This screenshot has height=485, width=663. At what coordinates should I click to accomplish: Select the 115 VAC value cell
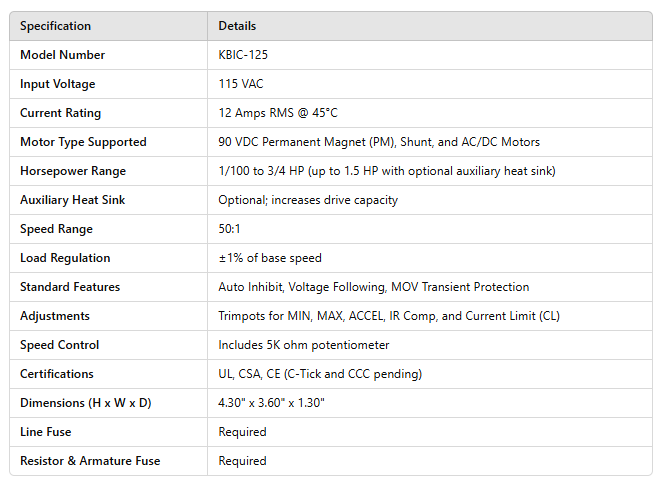pos(241,84)
